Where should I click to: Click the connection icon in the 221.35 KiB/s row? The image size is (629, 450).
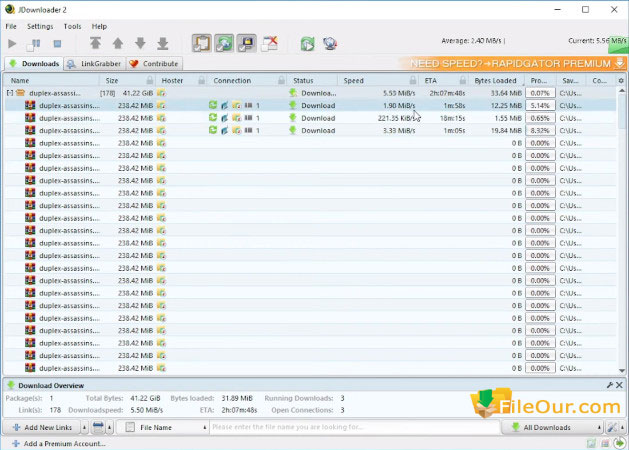(x=225, y=118)
